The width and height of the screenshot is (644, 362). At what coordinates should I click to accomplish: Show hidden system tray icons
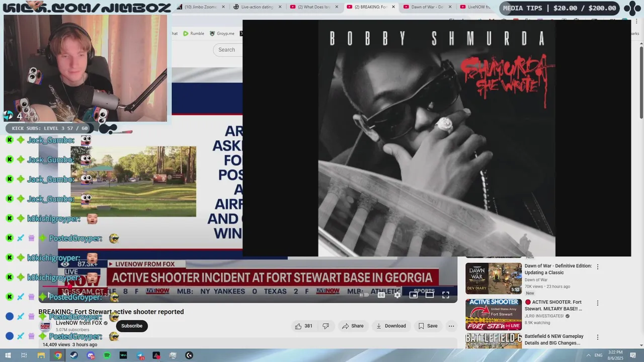coord(588,355)
